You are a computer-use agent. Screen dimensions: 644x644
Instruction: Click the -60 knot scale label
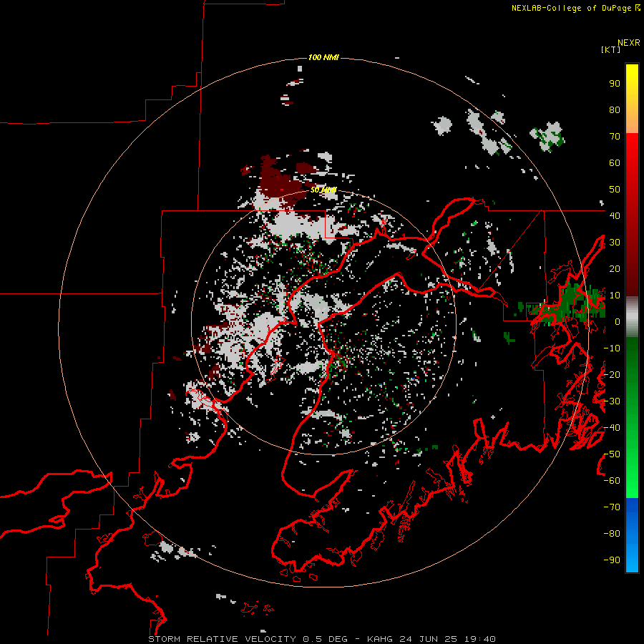tap(612, 481)
